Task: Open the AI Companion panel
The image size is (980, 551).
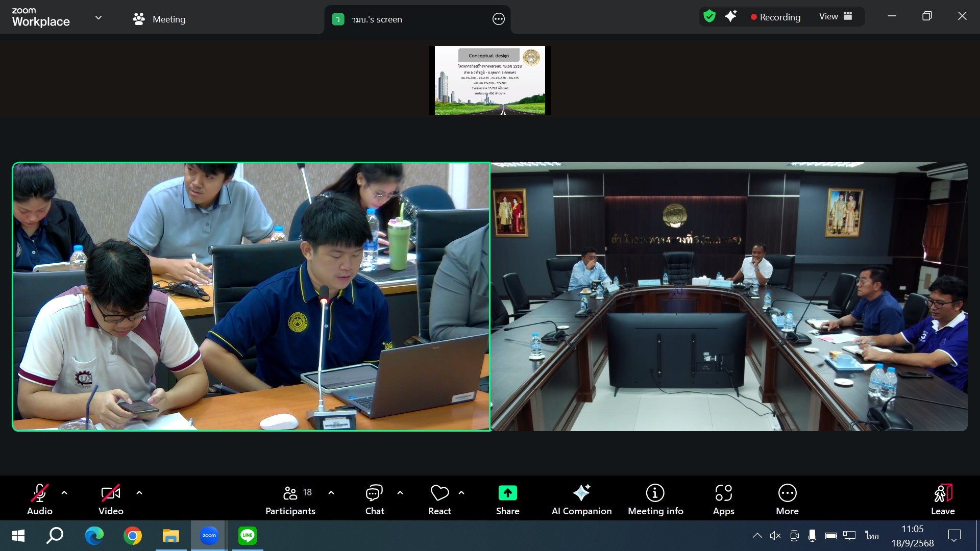Action: [x=581, y=499]
